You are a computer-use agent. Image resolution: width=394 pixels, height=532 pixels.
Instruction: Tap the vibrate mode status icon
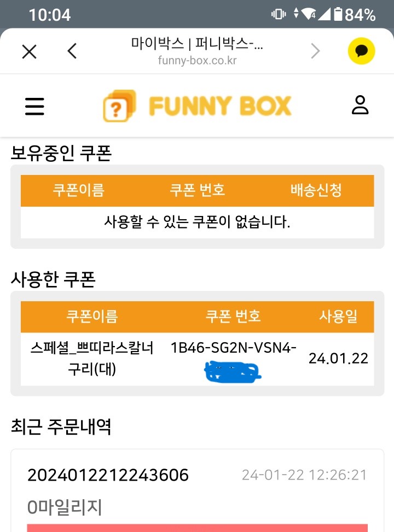(x=279, y=15)
